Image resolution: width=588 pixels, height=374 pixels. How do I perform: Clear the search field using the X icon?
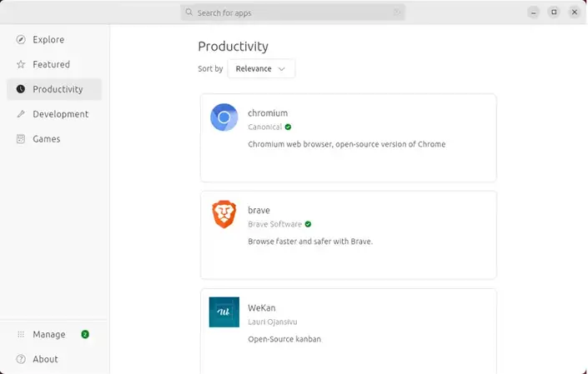click(x=397, y=12)
